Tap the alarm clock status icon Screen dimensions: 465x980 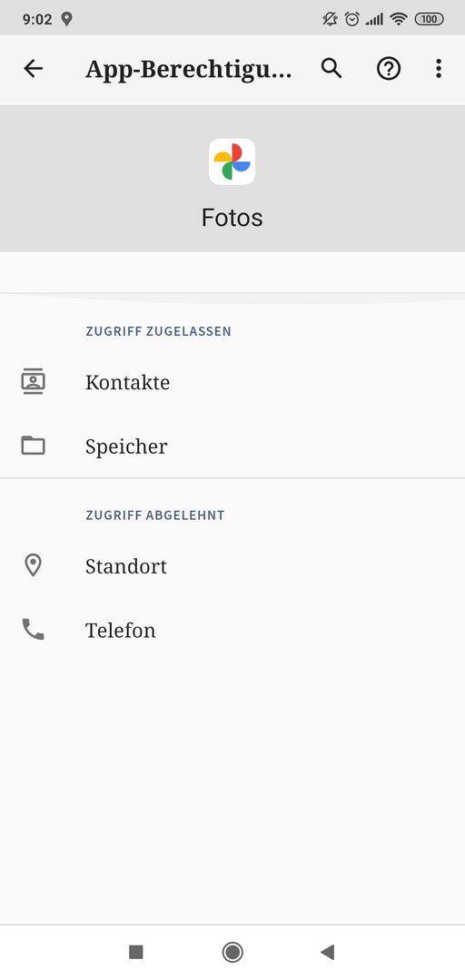[352, 19]
